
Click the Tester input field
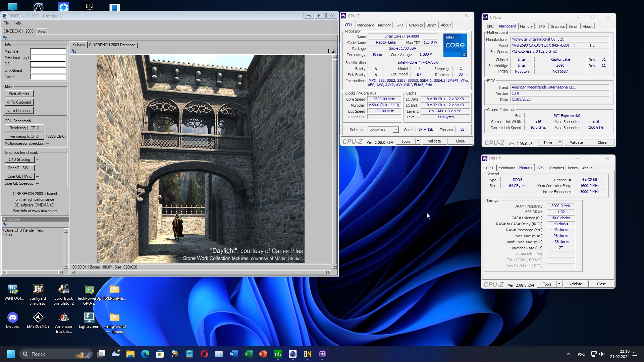(48, 77)
